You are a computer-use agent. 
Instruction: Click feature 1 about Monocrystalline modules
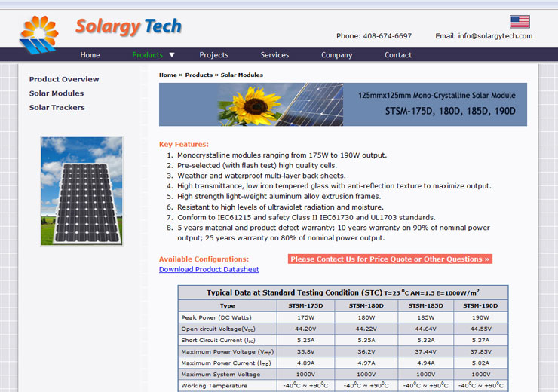tap(282, 155)
